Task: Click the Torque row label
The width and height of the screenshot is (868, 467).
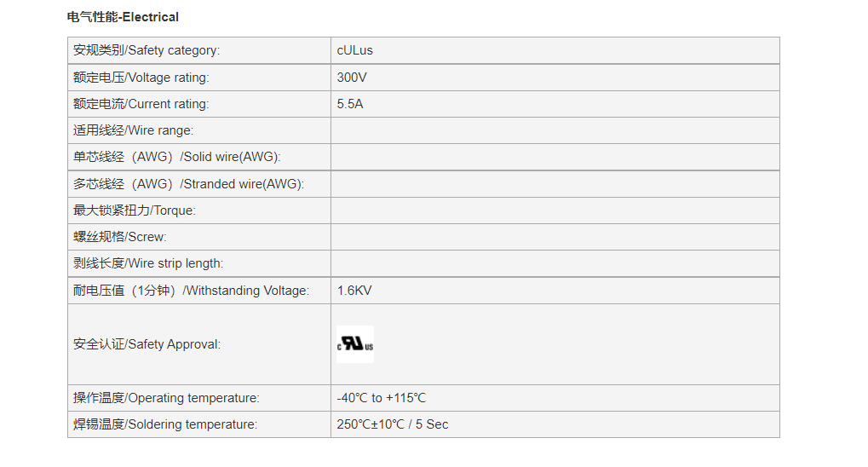Action: tap(135, 210)
